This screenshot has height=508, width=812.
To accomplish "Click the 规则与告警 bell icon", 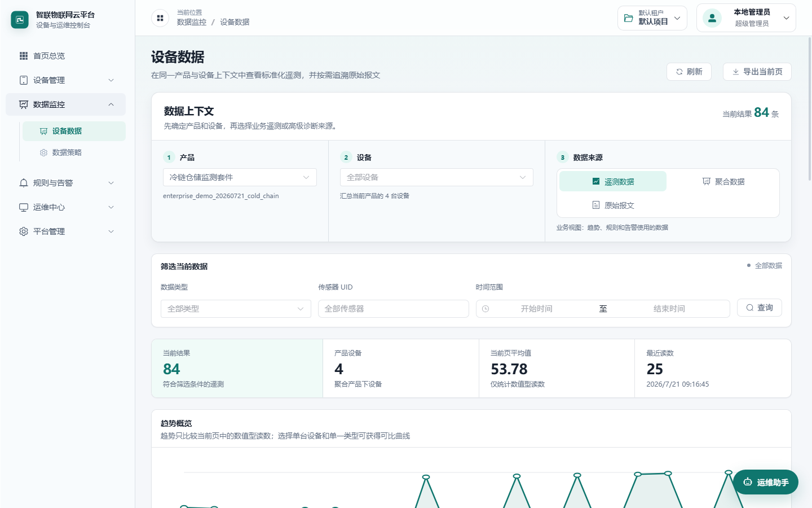I will tap(24, 183).
